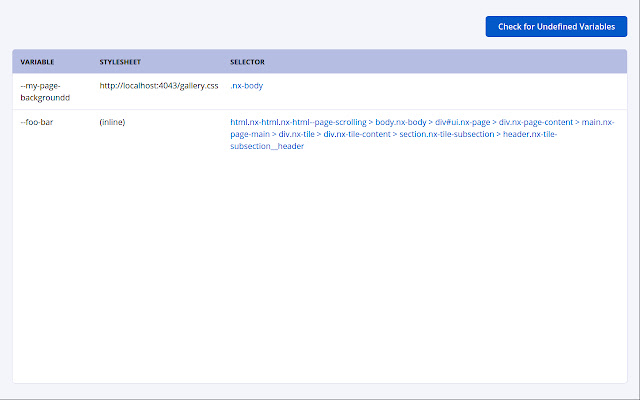The width and height of the screenshot is (640, 400).
Task: Open the .nx-body selector link
Action: 246,86
